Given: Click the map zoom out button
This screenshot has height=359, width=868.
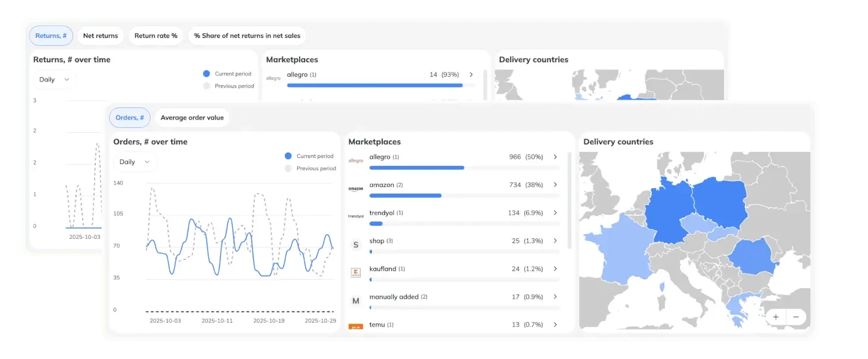Looking at the screenshot, I should pos(796,317).
